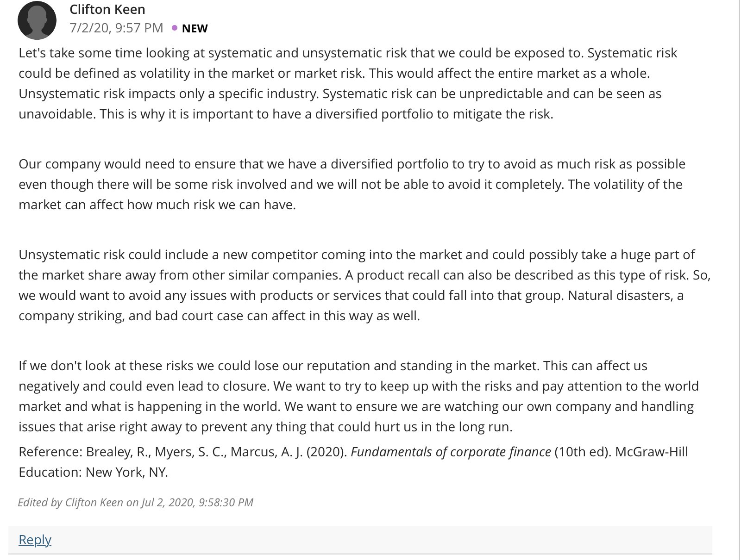Click the italic Fundamentals of corporate finance title
This screenshot has width=741, height=560.
coord(451,452)
